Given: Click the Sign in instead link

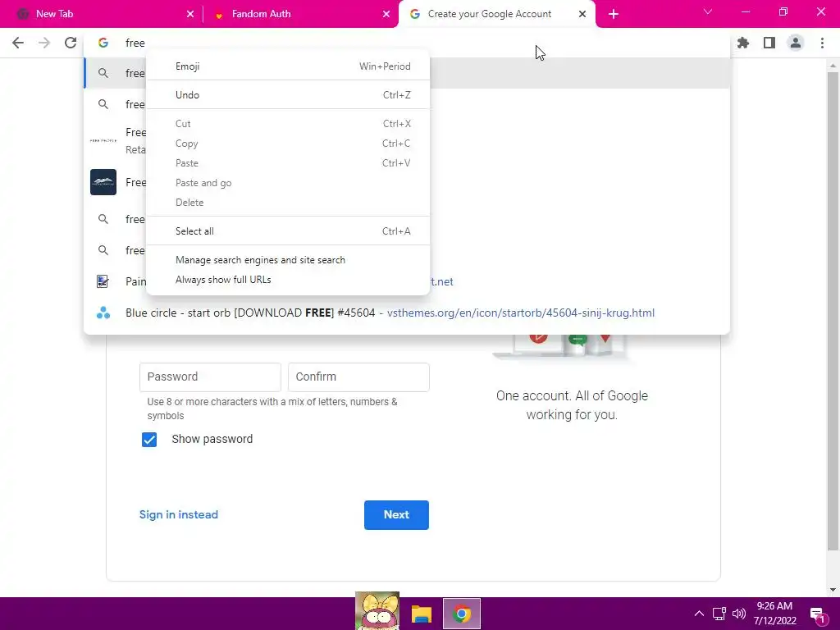Looking at the screenshot, I should 178,514.
